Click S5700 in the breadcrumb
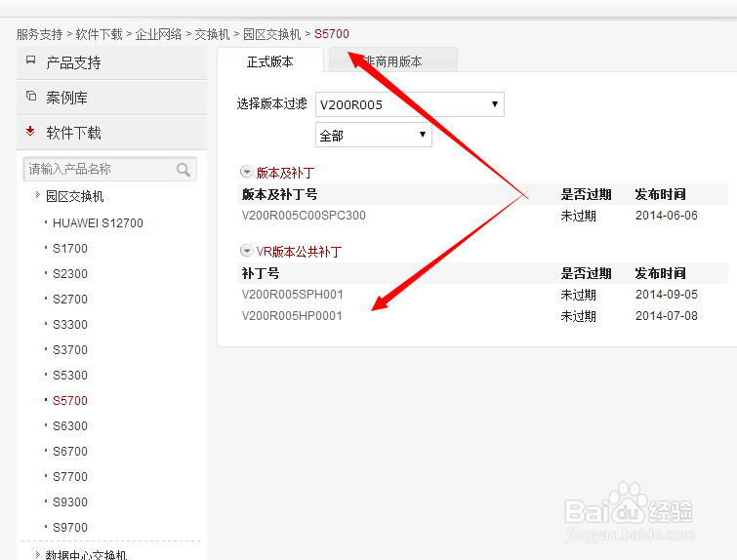Image resolution: width=737 pixels, height=560 pixels. (332, 34)
